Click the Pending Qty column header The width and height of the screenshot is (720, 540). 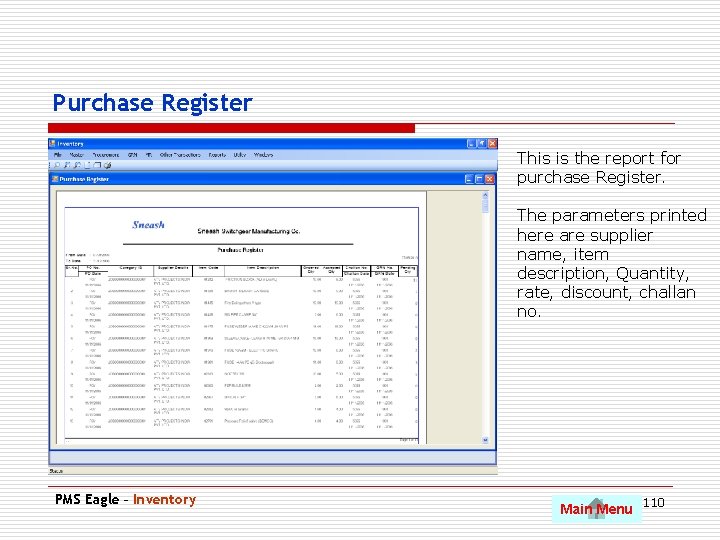click(408, 270)
